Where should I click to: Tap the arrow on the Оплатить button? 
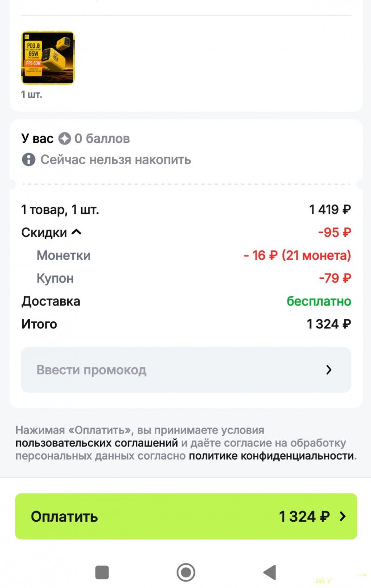[x=343, y=517]
